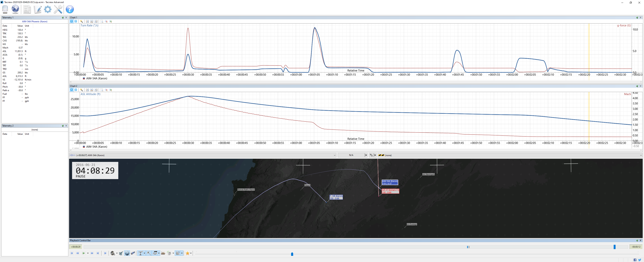Click the blue question mark help icon
The width and height of the screenshot is (644, 262).
[70, 10]
